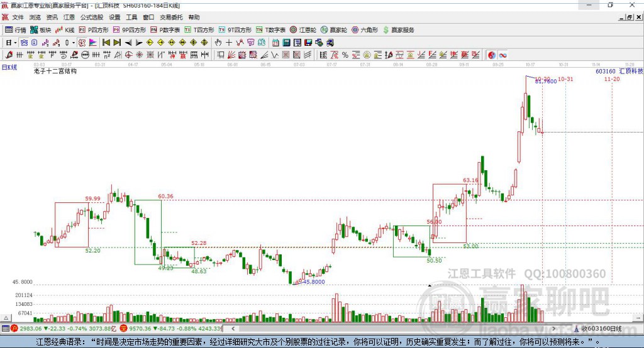This screenshot has height=348, width=644.
Task: Select the red crosshair circle target tool
Action: coord(128,55)
